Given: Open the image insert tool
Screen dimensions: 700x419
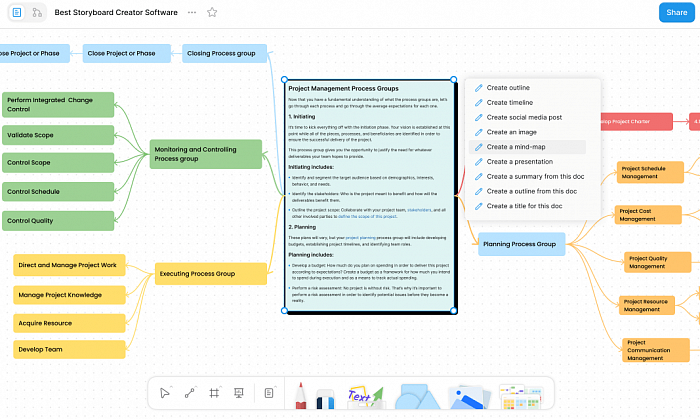Looking at the screenshot, I should [468, 398].
